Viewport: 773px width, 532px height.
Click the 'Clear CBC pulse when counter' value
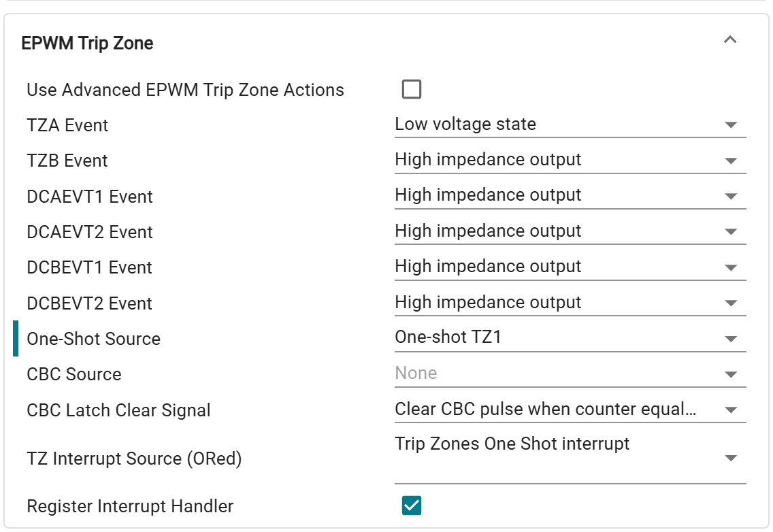tap(545, 410)
